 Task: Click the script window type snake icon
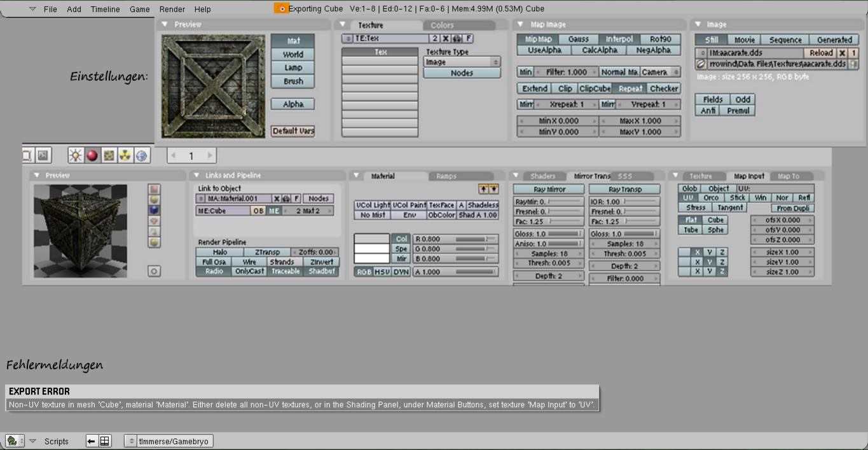pos(11,441)
